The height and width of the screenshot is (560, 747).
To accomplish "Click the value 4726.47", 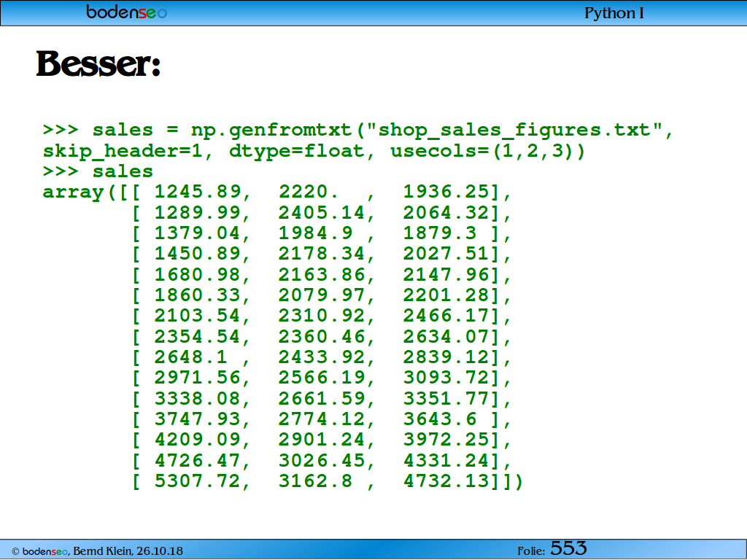I will click(198, 460).
